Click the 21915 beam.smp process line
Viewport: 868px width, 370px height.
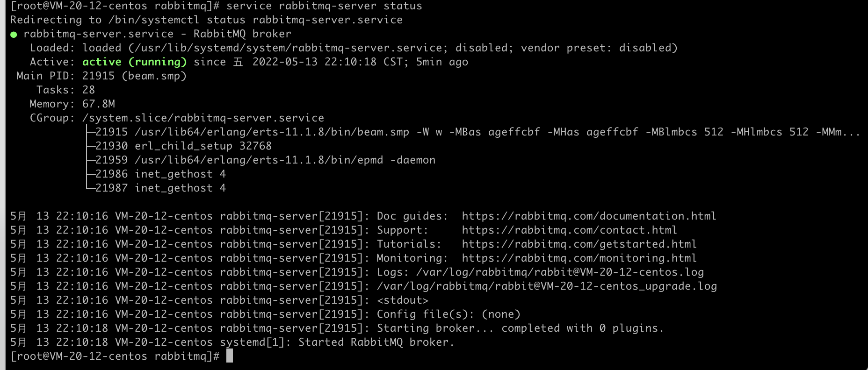click(477, 132)
